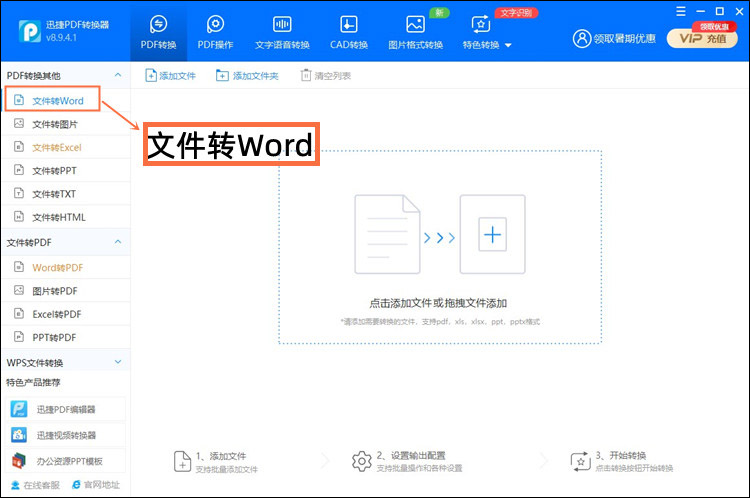Click the VIP 充值 button
The height and width of the screenshot is (498, 750).
pyautogui.click(x=702, y=39)
